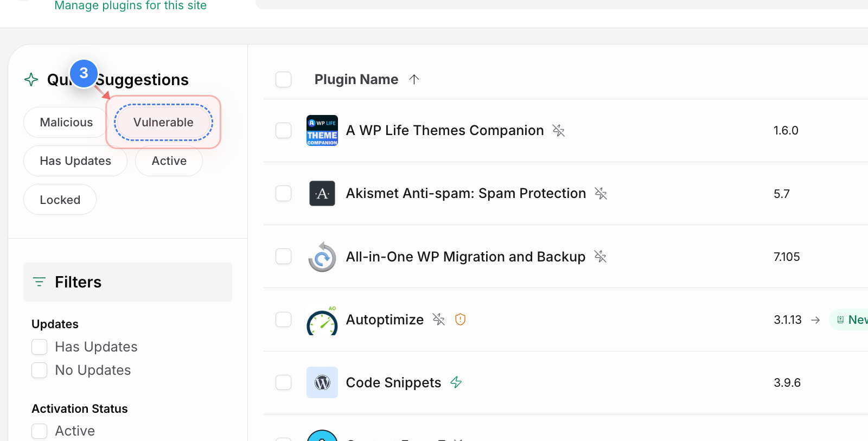The height and width of the screenshot is (441, 868).
Task: Click inactive status icon beside A WP Life Themes Companion
Action: 559,130
